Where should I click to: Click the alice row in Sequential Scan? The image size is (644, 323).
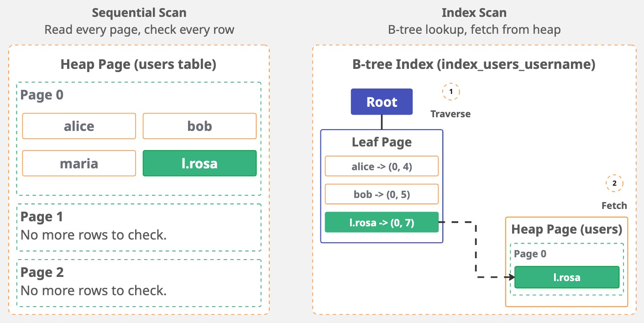[79, 126]
